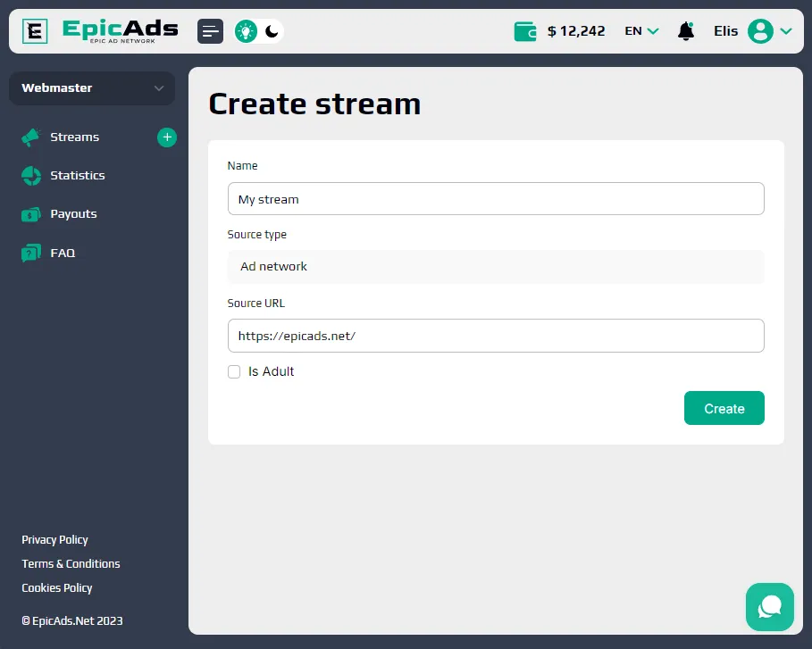Open the Webmaster role dropdown
The image size is (812, 649).
92,88
